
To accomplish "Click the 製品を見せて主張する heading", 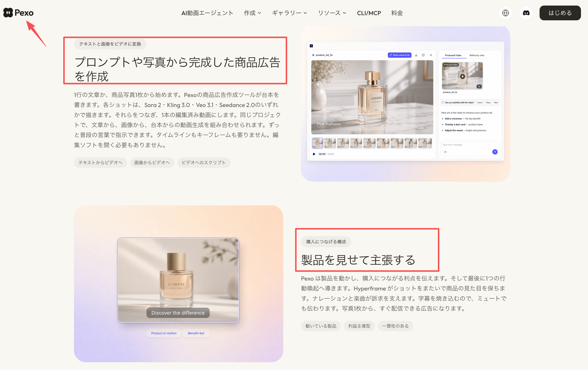I will tap(358, 260).
